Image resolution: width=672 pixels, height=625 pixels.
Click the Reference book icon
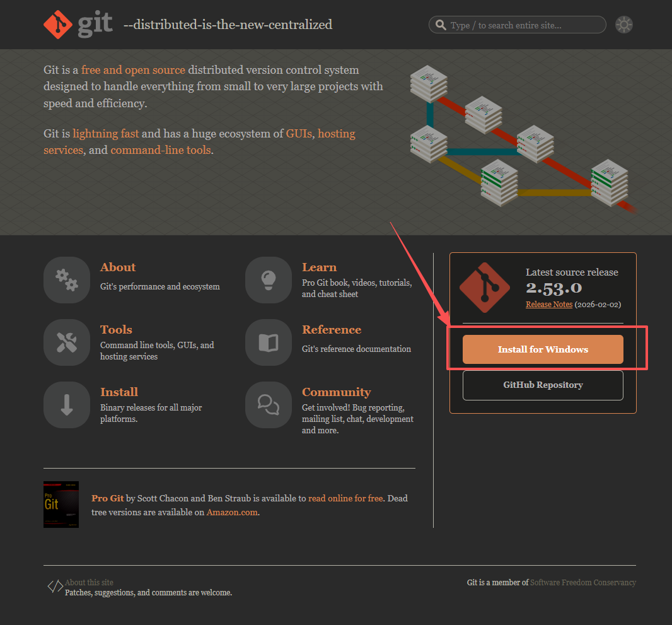click(x=269, y=342)
